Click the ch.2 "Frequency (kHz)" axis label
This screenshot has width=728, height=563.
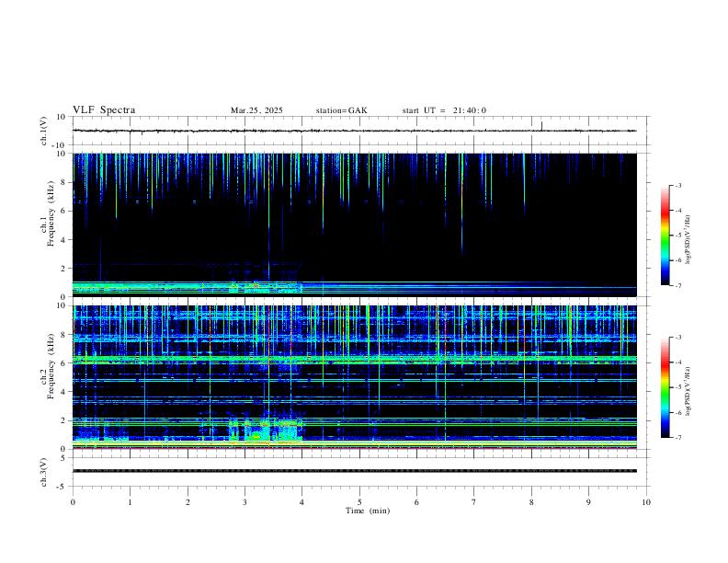[51, 366]
